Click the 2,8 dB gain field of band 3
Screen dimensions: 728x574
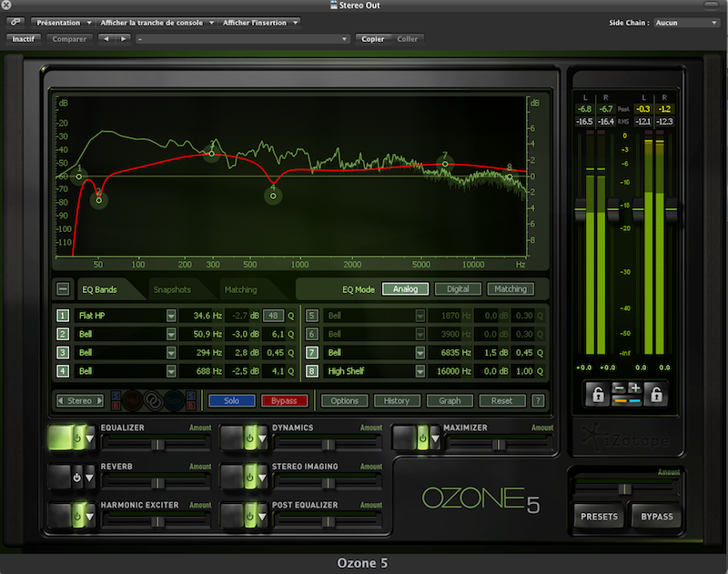[x=242, y=353]
